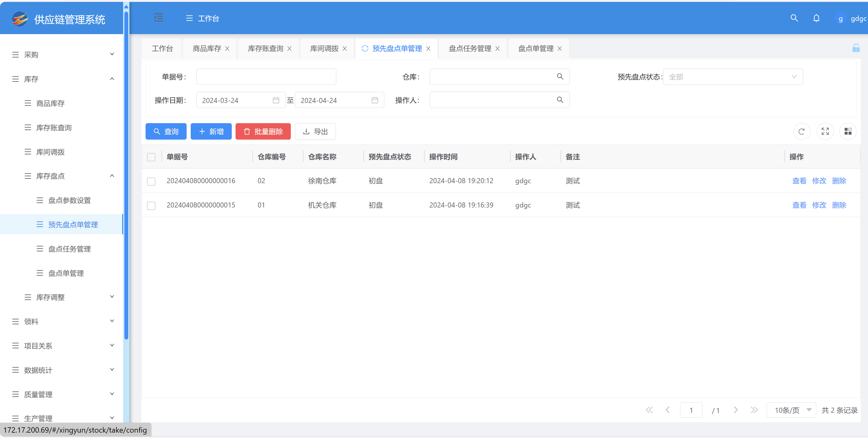Click 修改 for row 202404080000000015
This screenshot has height=438, width=868.
point(819,205)
